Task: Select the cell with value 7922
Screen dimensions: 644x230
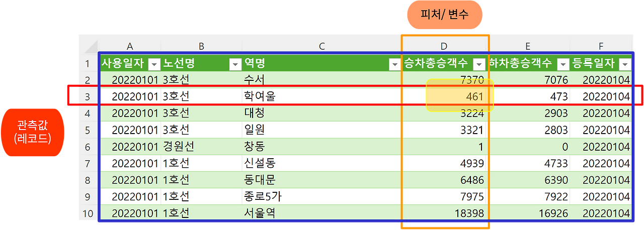Action: coord(528,196)
